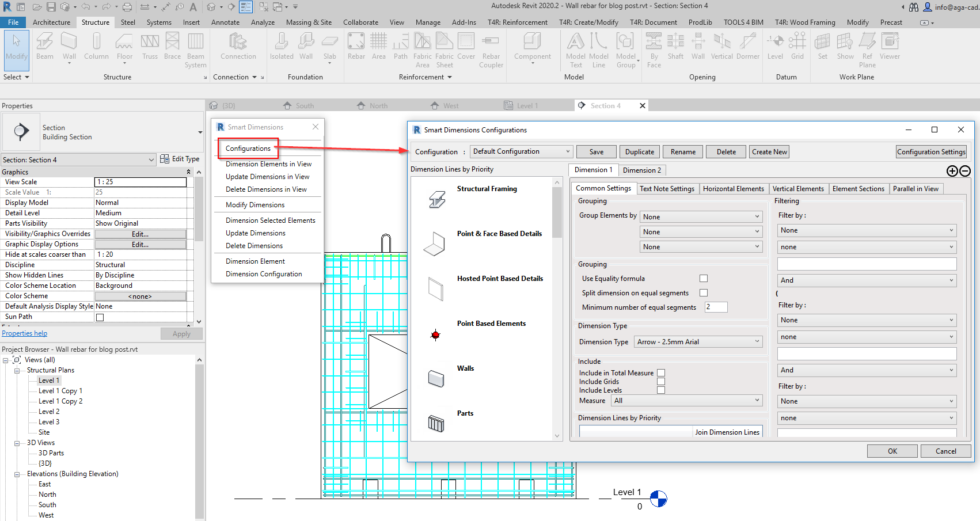The width and height of the screenshot is (980, 521).
Task: Open the Architecture ribbon tab
Action: [x=51, y=22]
